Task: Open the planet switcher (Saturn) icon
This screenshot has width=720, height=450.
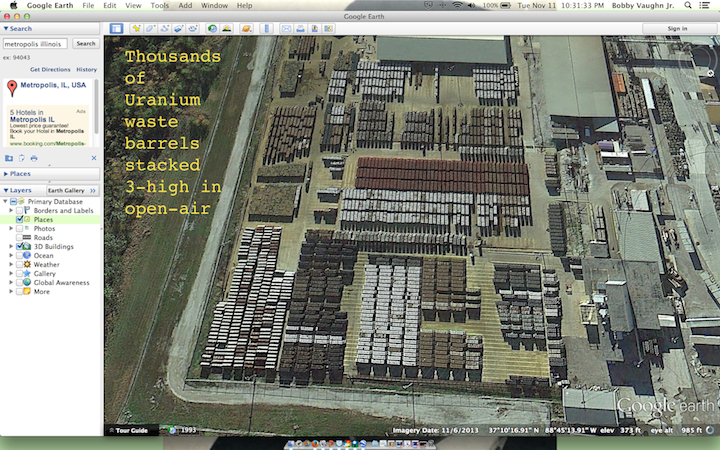Action: point(247,28)
